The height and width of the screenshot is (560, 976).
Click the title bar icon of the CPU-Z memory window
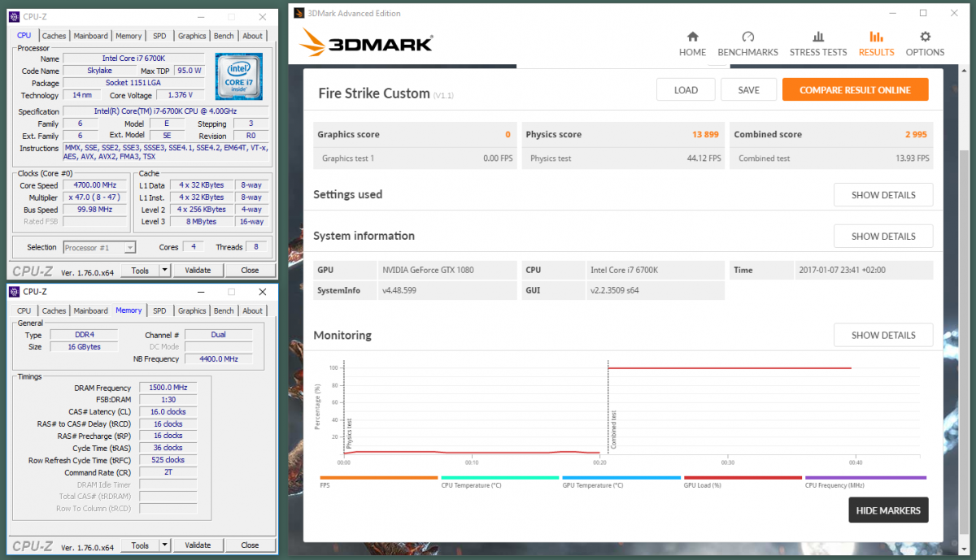(x=14, y=291)
